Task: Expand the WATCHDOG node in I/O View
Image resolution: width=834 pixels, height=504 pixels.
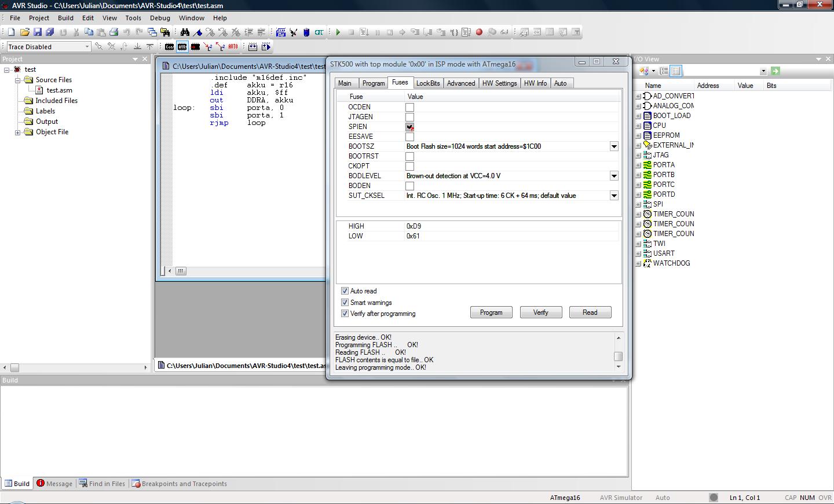Action: coord(638,263)
